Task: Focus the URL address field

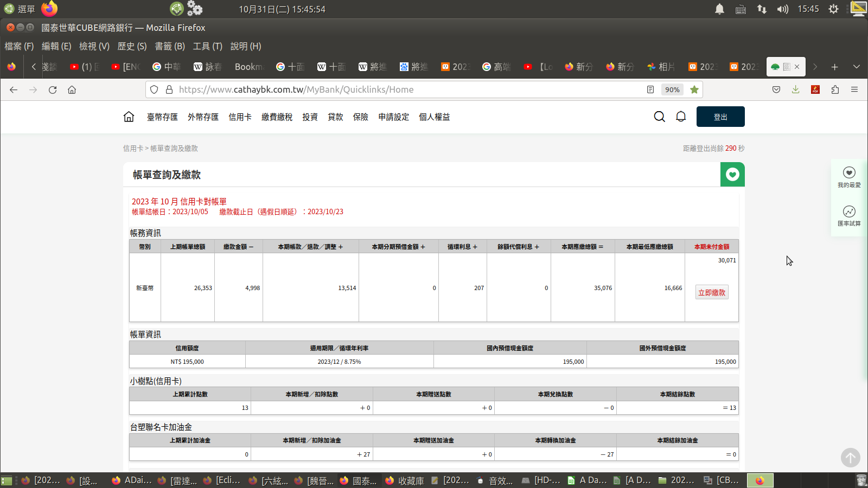Action: coord(410,89)
